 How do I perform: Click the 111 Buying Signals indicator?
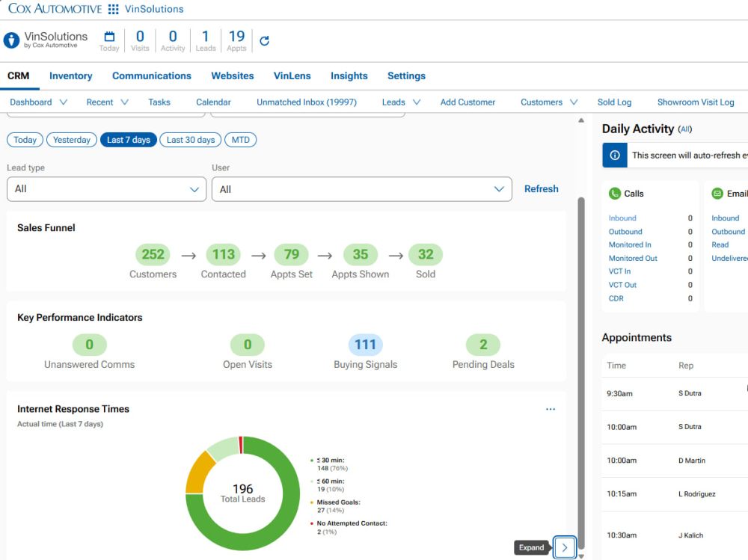click(366, 345)
